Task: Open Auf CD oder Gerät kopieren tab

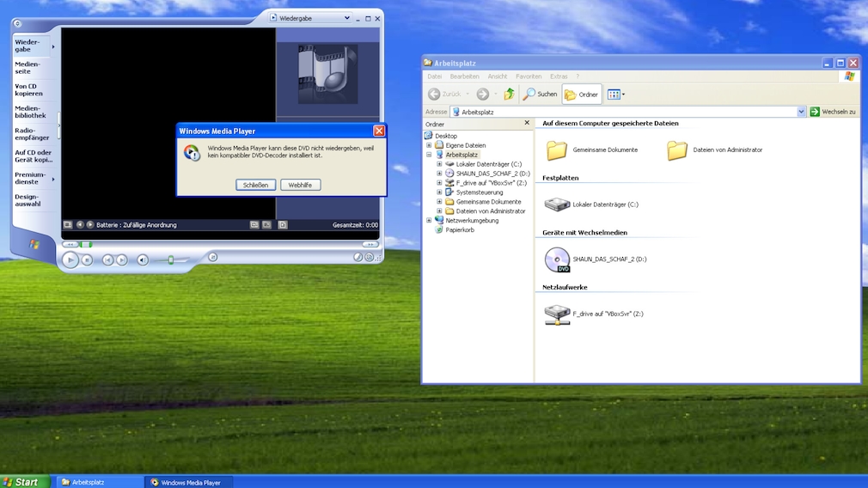Action: coord(34,156)
